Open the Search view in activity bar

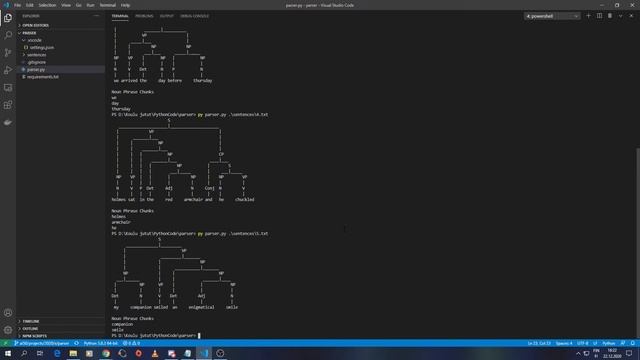point(8,35)
